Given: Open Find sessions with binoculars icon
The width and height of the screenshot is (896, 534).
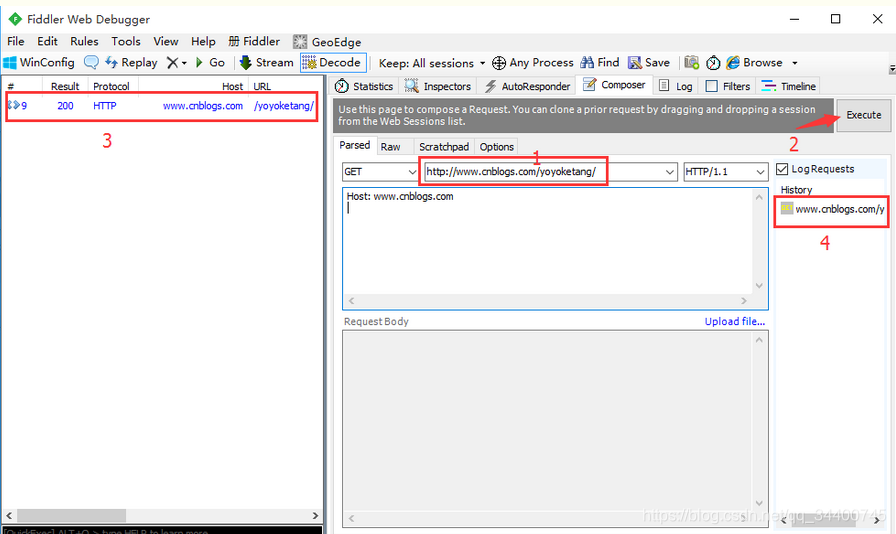Looking at the screenshot, I should tap(599, 62).
